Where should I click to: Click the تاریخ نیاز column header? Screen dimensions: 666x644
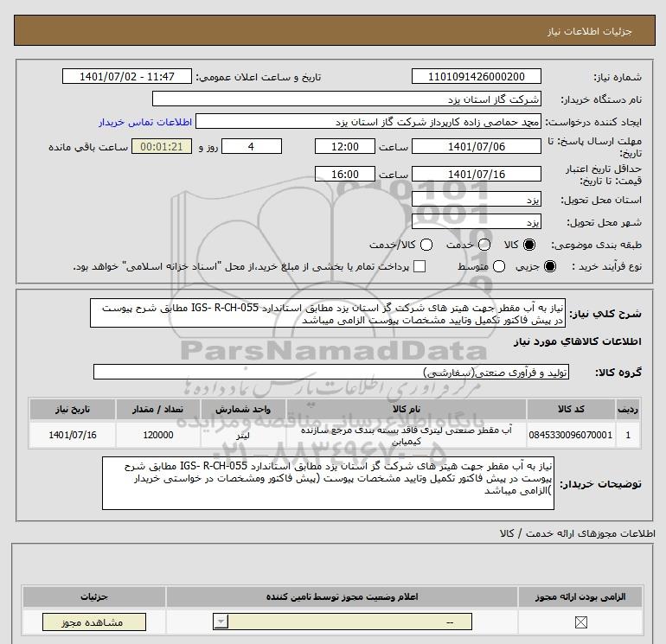click(x=72, y=409)
